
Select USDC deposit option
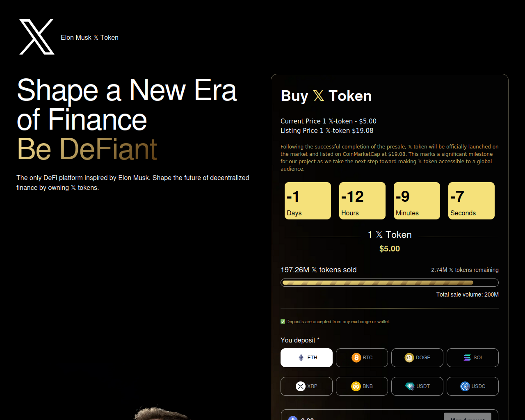point(472,386)
